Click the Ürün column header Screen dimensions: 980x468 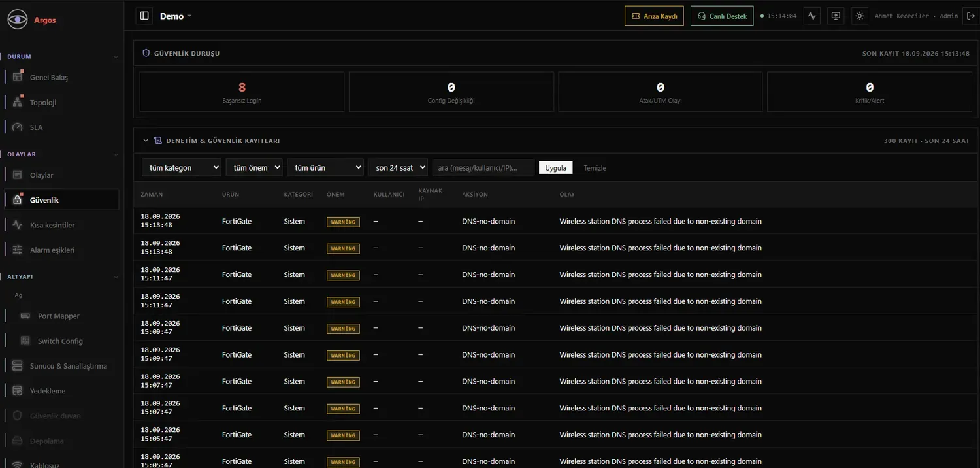coord(231,195)
